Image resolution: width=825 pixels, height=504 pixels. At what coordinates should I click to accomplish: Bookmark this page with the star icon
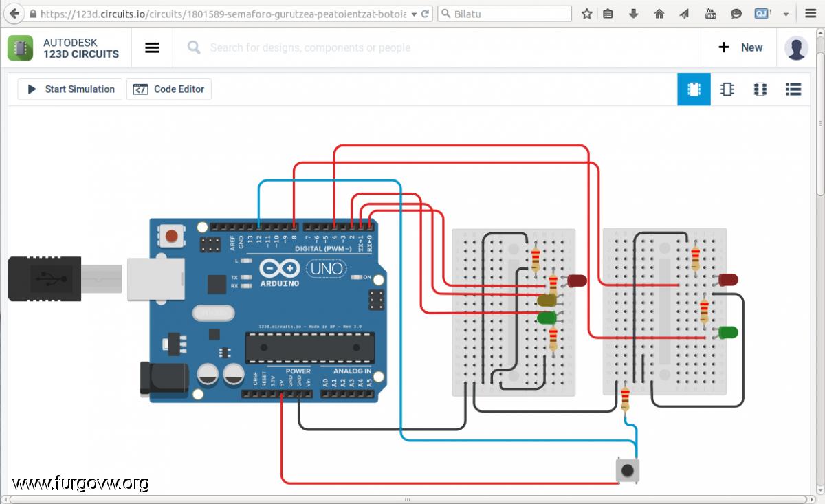tap(586, 13)
